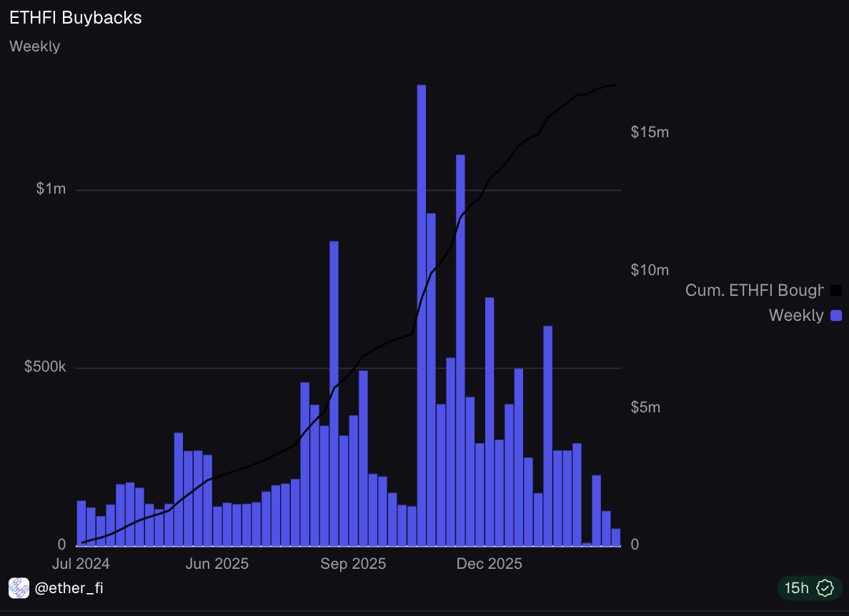Click the 15h refresh status badge
Viewport: 849px width, 616px height.
(810, 588)
